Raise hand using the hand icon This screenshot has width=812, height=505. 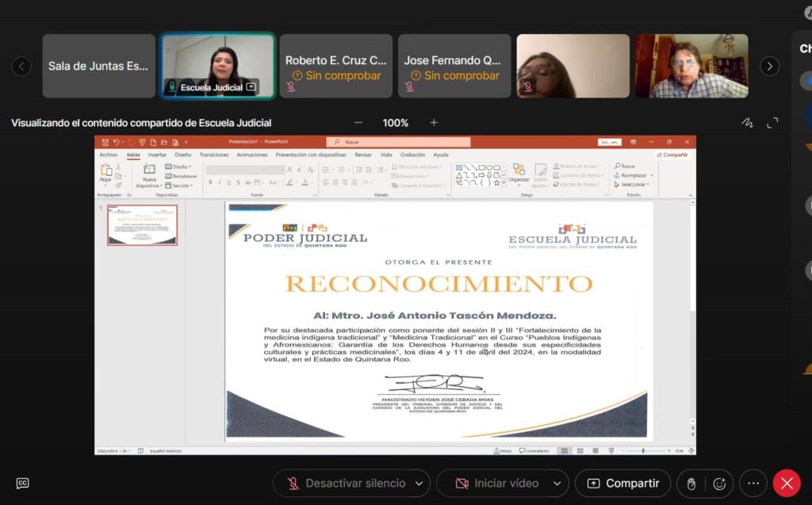[x=691, y=484]
